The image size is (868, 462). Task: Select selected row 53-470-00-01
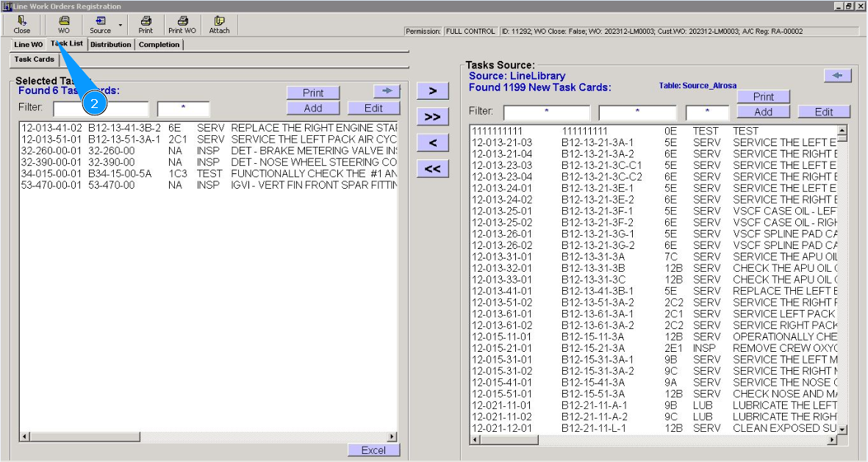click(208, 185)
